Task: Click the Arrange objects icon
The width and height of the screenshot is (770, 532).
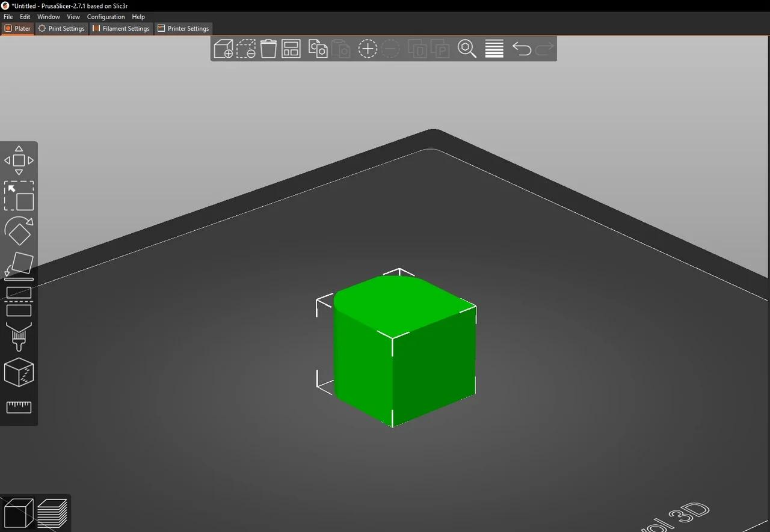Action: pos(291,49)
